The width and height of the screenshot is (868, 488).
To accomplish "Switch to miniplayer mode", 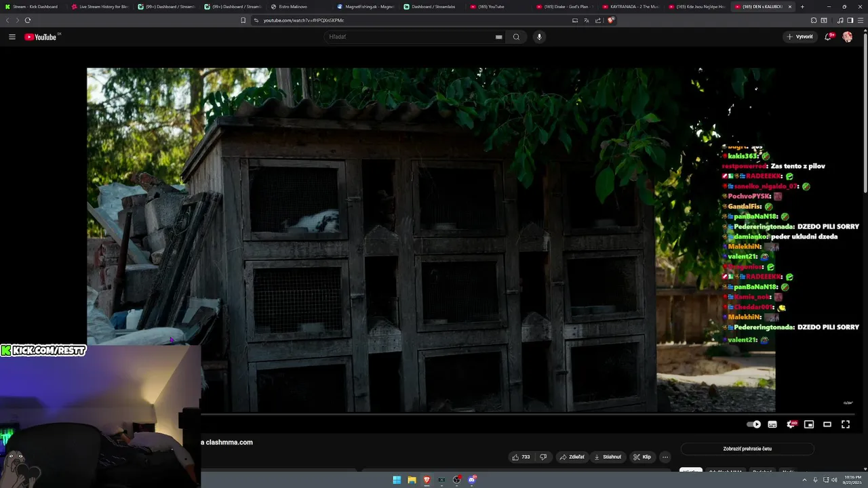I will pos(809,424).
